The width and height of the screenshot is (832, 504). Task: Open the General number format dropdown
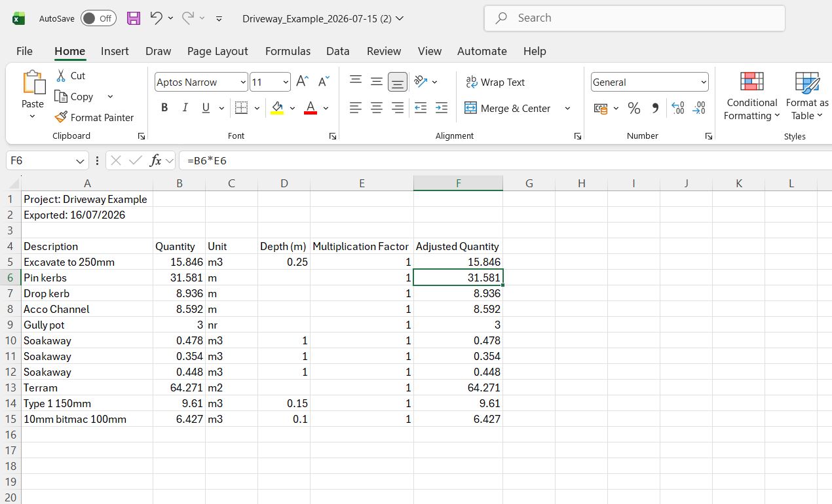pyautogui.click(x=704, y=82)
